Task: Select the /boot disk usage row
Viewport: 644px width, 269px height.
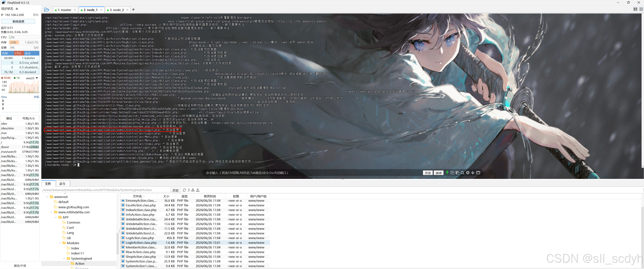Action: [x=20, y=147]
